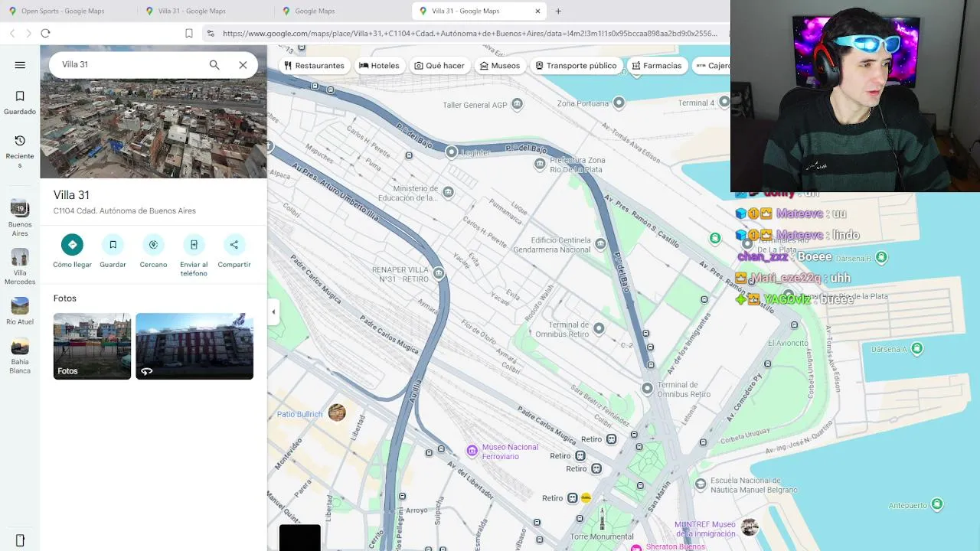Close the active Villa 31 tab

coord(537,11)
